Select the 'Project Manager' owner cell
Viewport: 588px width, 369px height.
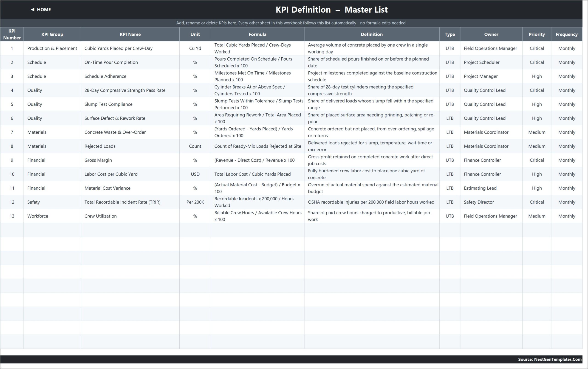click(x=491, y=76)
